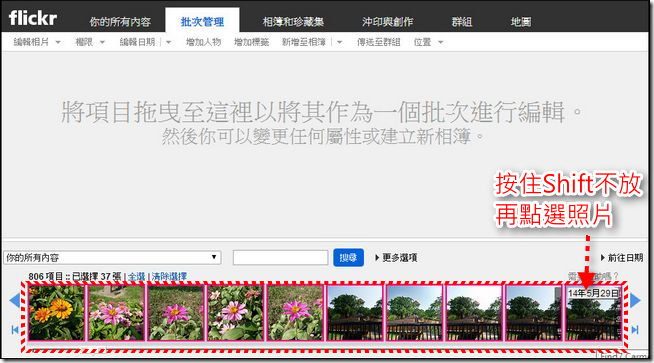The image size is (654, 363).
Task: Expand the 位置 dropdown menu
Action: (428, 42)
